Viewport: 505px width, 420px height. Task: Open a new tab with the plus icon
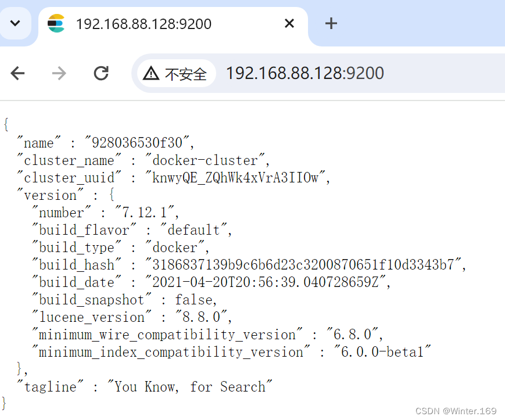coord(331,23)
